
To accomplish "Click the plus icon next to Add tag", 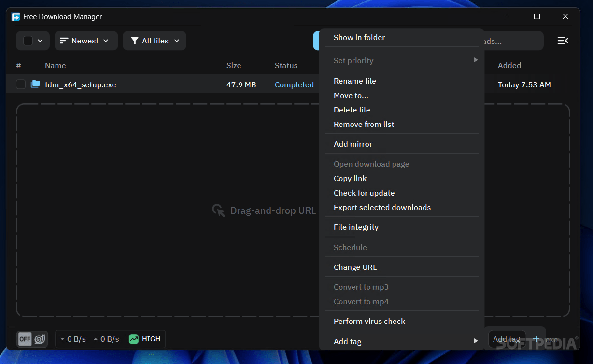I will (536, 339).
